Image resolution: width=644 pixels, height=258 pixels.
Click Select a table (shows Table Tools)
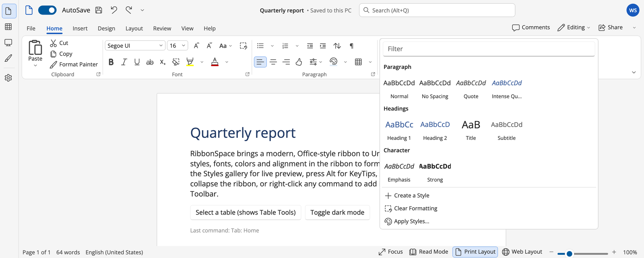click(x=246, y=212)
